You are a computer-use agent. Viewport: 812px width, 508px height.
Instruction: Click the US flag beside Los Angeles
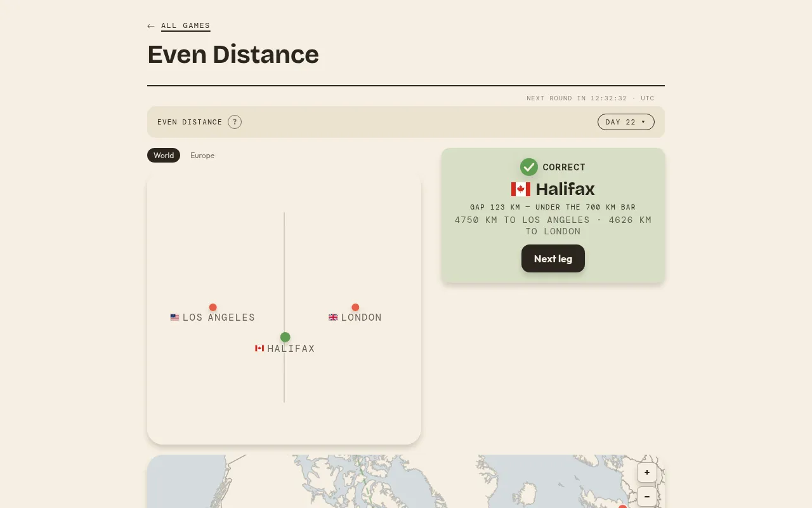[174, 317]
